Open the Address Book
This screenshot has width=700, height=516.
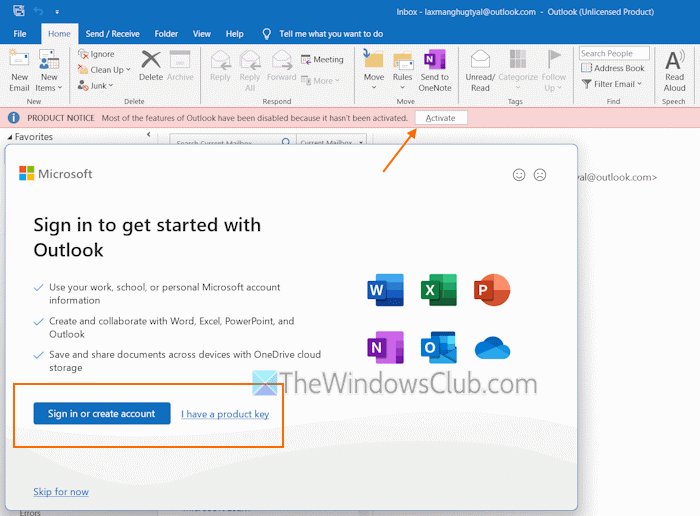coord(612,68)
